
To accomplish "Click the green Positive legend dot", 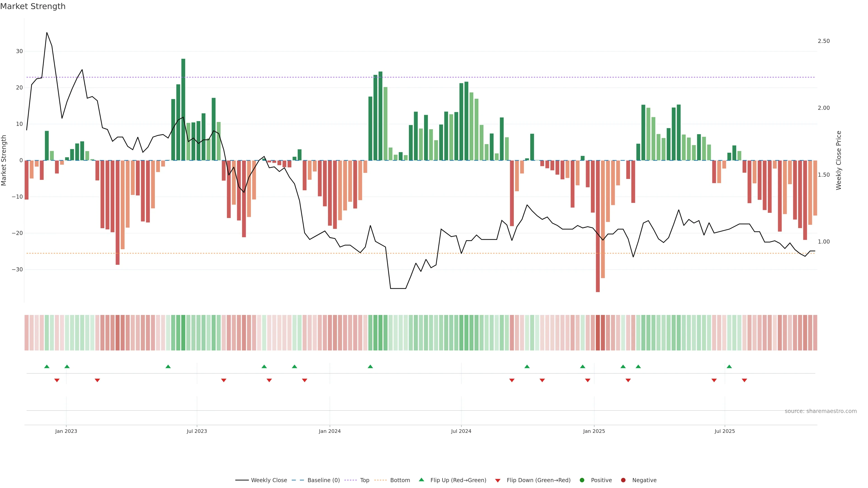I will (582, 480).
